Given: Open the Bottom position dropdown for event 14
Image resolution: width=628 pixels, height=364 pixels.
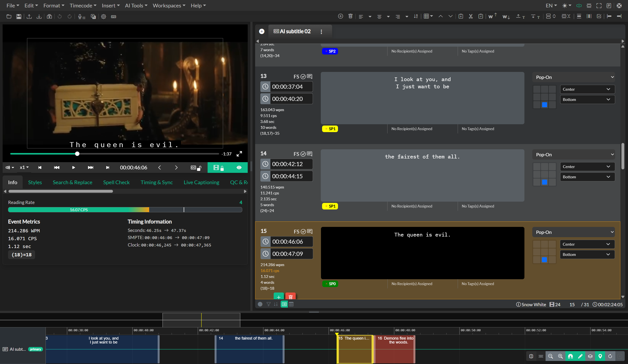Looking at the screenshot, I should coord(587,177).
